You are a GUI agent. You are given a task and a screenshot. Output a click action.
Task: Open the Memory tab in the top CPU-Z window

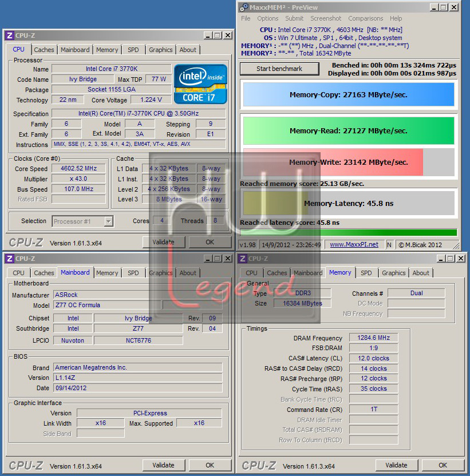107,50
